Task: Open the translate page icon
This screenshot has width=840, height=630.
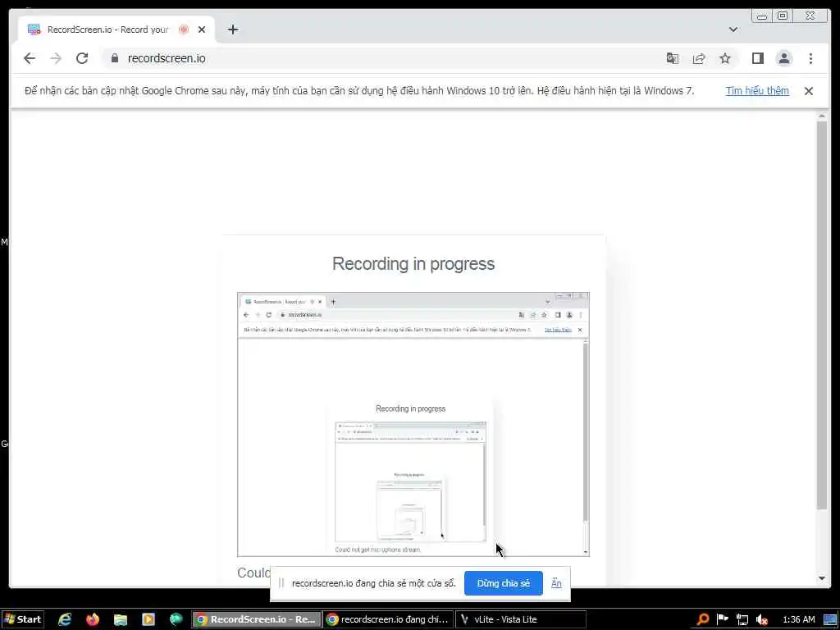Action: click(x=673, y=58)
